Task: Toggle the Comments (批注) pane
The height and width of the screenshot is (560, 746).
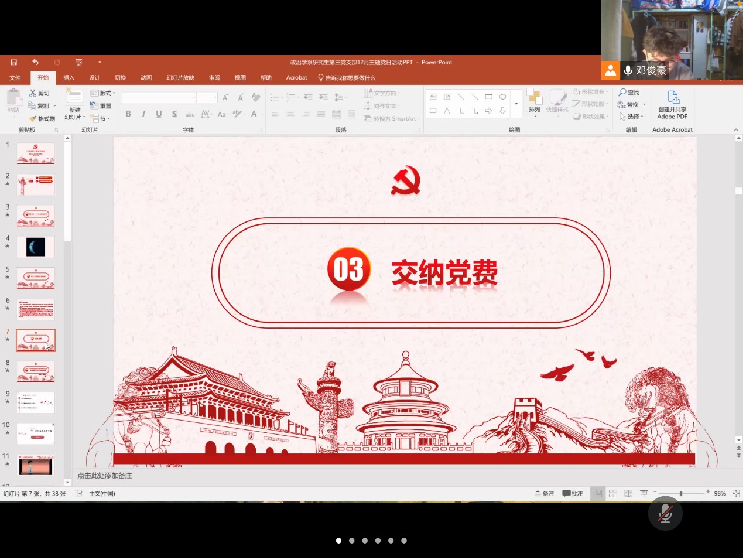Action: pos(573,494)
